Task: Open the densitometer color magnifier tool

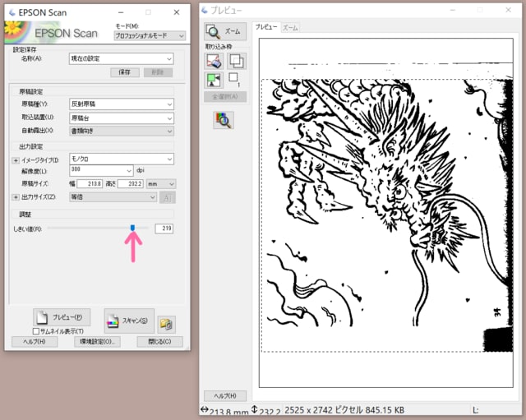Action: pyautogui.click(x=223, y=120)
